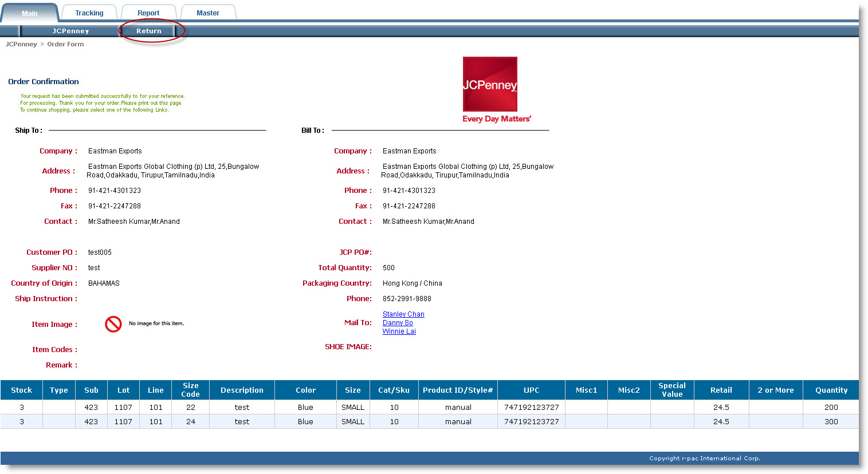Click the 2 or More column header
The height and width of the screenshot is (474, 868).
point(776,390)
